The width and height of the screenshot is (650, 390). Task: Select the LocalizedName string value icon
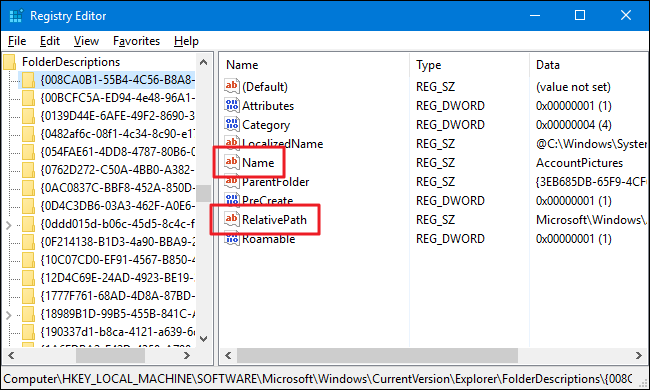click(x=232, y=143)
